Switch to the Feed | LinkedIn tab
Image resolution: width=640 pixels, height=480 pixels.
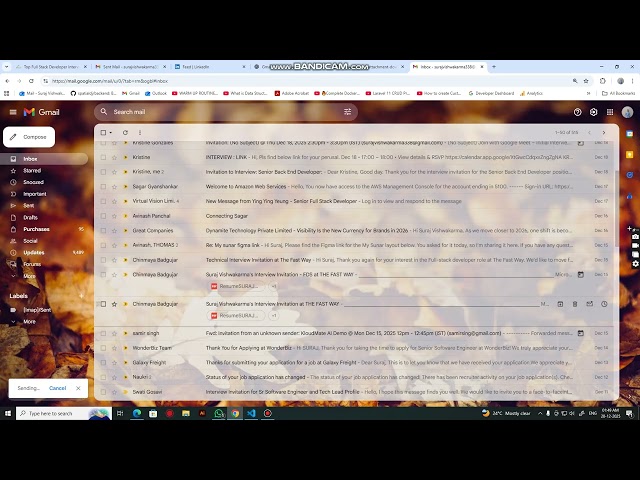coord(210,67)
